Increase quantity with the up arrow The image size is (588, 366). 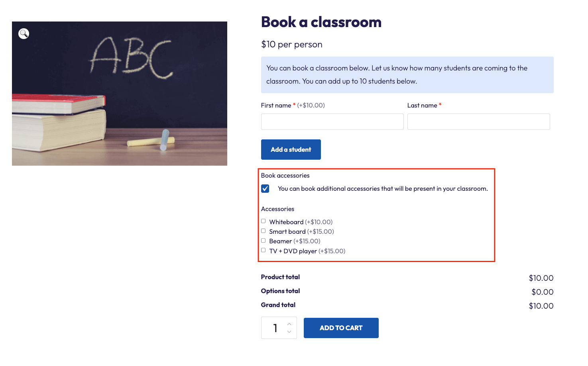289,324
